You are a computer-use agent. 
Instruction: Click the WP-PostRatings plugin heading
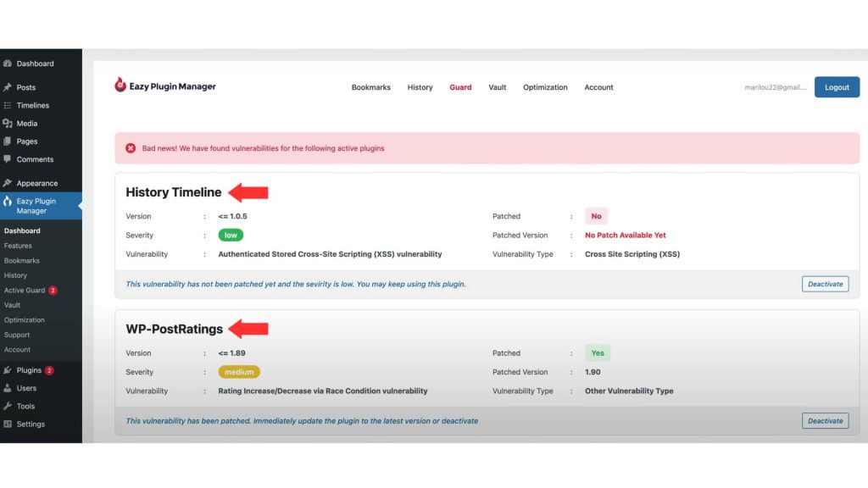tap(175, 329)
